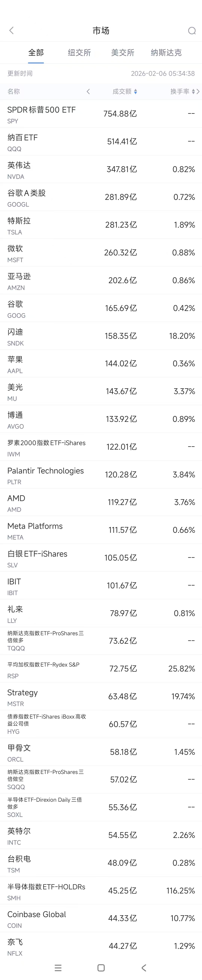Sort by 成交额 column
This screenshot has height=980, width=202.
pyautogui.click(x=124, y=91)
